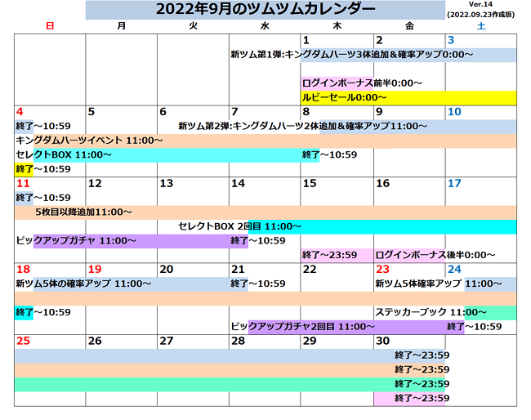Click the red holiday date 23
This screenshot has width=531, height=420.
(x=382, y=269)
